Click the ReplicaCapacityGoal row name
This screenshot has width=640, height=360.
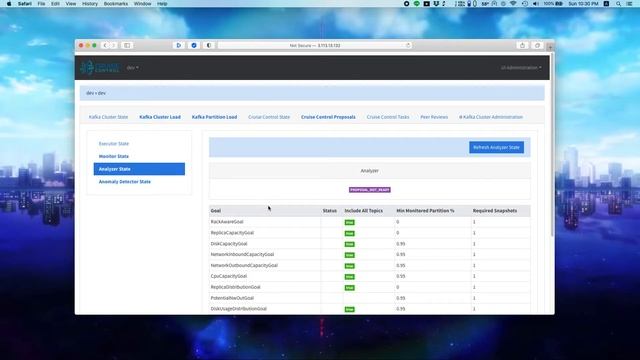click(232, 233)
